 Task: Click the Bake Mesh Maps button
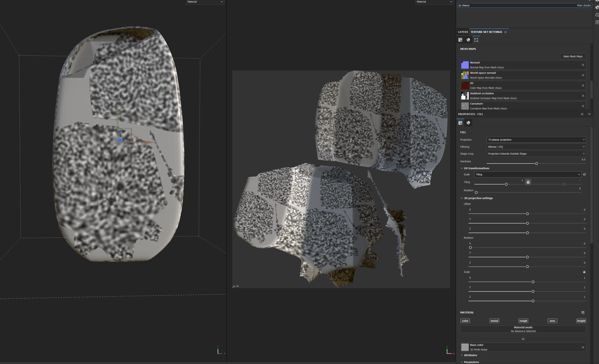(x=573, y=56)
